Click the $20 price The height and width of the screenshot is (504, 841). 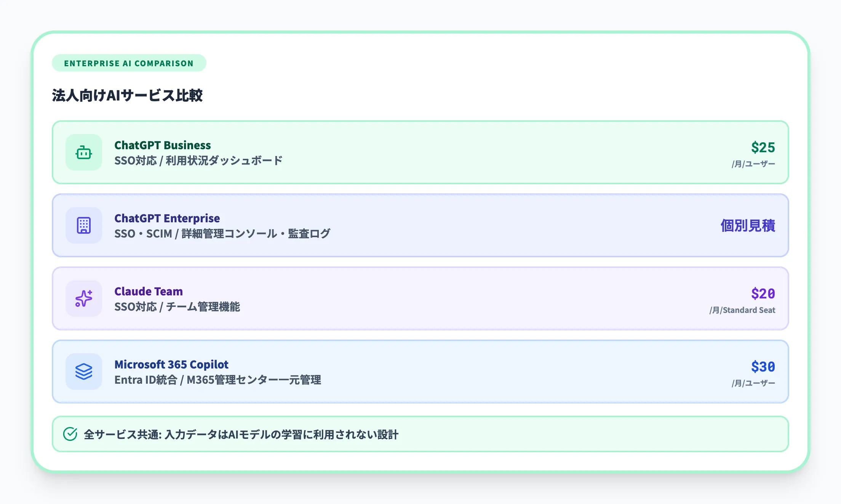pos(763,293)
